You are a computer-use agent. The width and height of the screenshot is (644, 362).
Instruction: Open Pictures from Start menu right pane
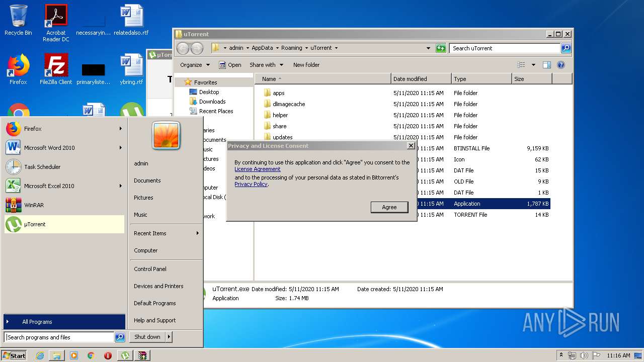[x=143, y=198]
